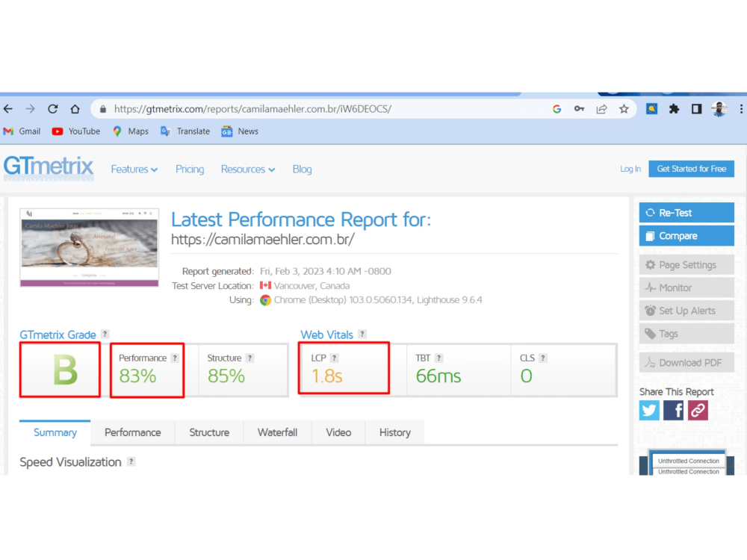Open the History tab
The height and width of the screenshot is (560, 747).
(x=394, y=432)
